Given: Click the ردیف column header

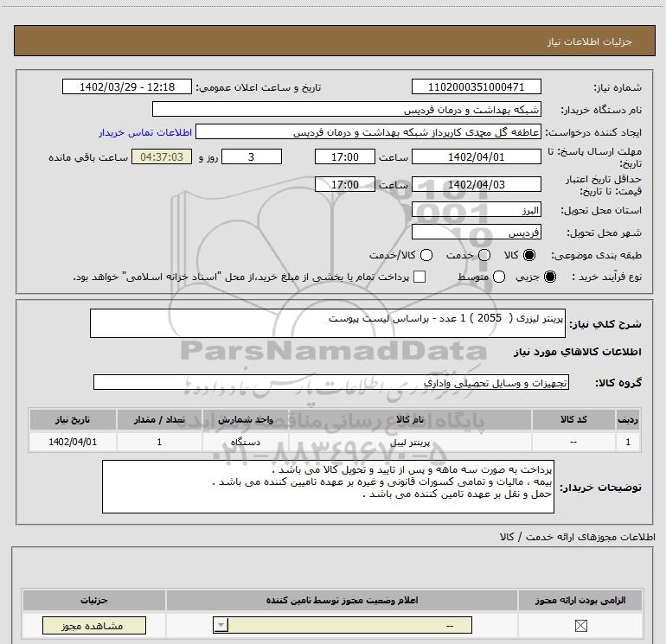Looking at the screenshot, I should (x=628, y=419).
